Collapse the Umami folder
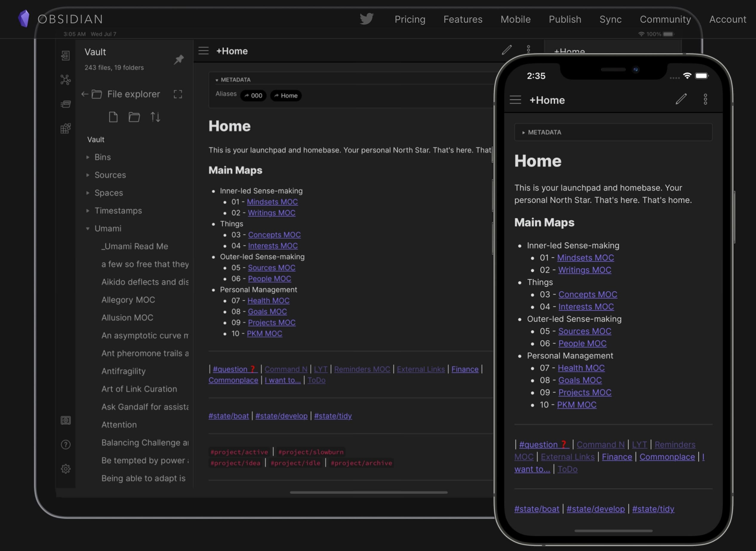Screen dimensions: 756x551 tap(107, 228)
